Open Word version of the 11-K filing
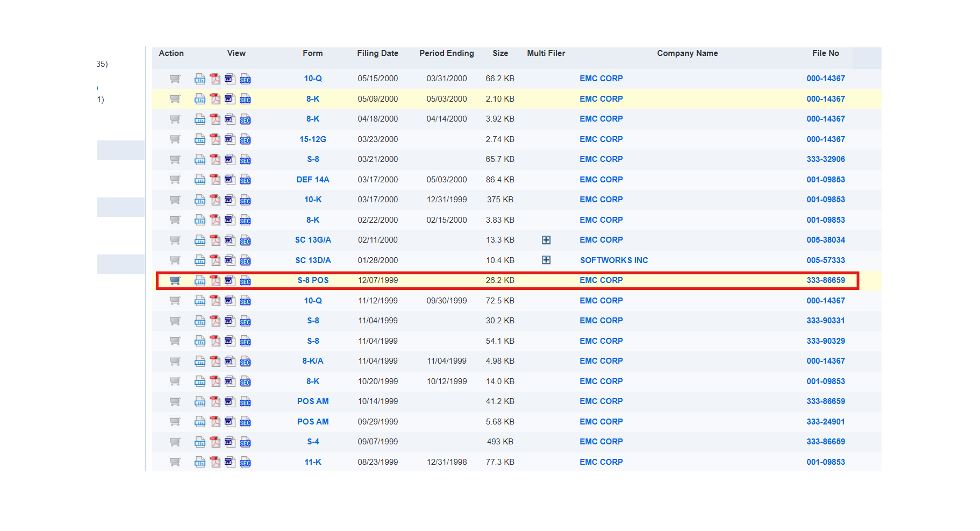Screen dimensions: 980x531 (230, 462)
